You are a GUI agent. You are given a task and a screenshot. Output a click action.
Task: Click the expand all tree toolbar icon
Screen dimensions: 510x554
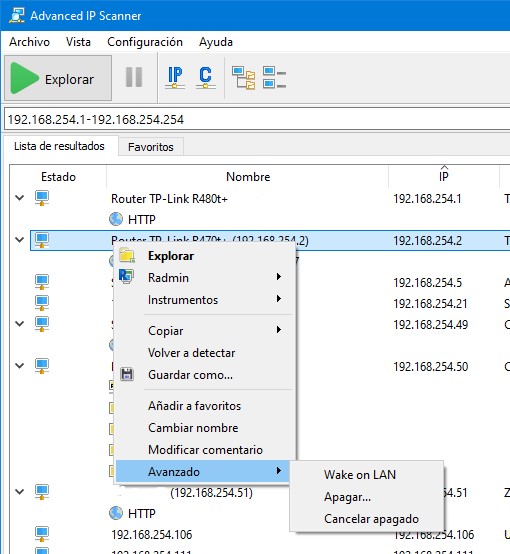[244, 78]
